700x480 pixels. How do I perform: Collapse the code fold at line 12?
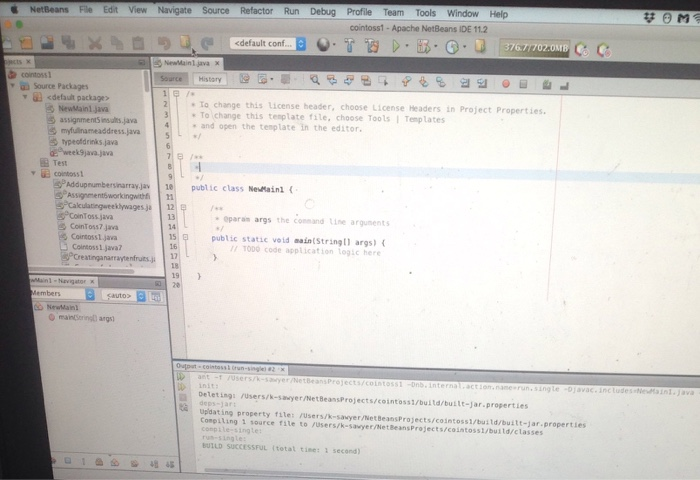(x=183, y=207)
